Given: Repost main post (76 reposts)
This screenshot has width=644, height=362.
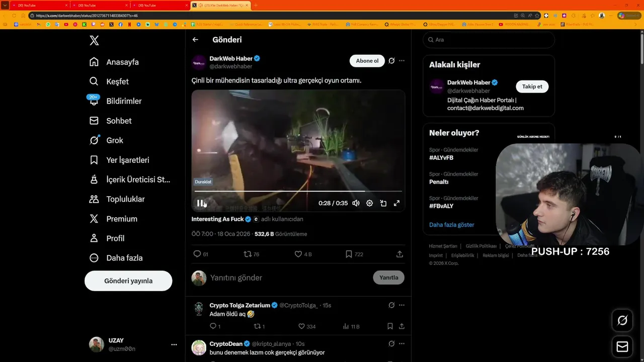Looking at the screenshot, I should (251, 254).
